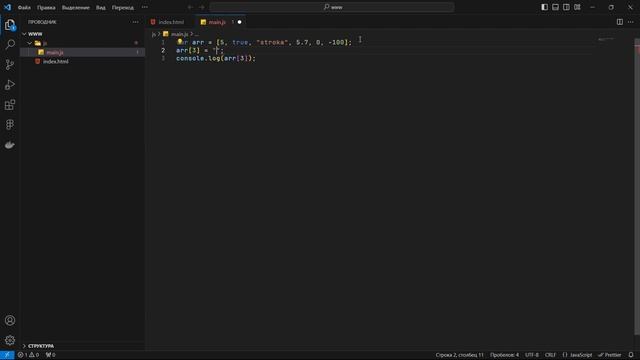Open the Manage gear icon
Viewport: 640px width, 360px height.
(10, 340)
